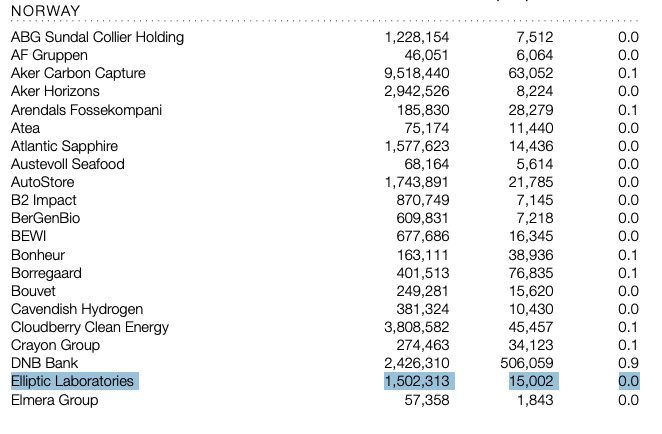Select 68,164 in Austevoll Seafood row
662x434 pixels.
click(x=427, y=164)
